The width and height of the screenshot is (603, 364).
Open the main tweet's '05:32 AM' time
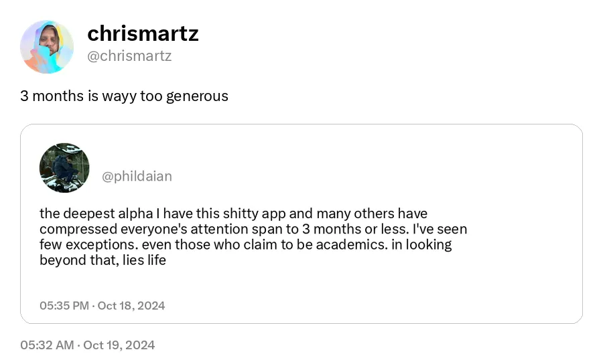[x=47, y=345]
